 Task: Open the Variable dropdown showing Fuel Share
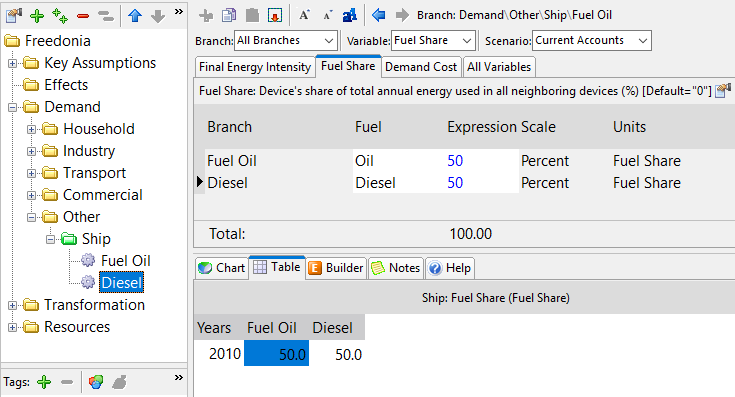pos(433,40)
